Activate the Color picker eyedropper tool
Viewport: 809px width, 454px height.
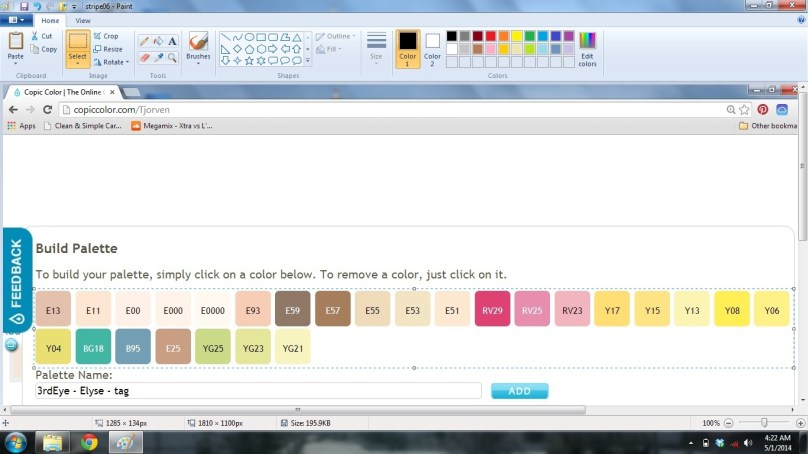coord(158,57)
